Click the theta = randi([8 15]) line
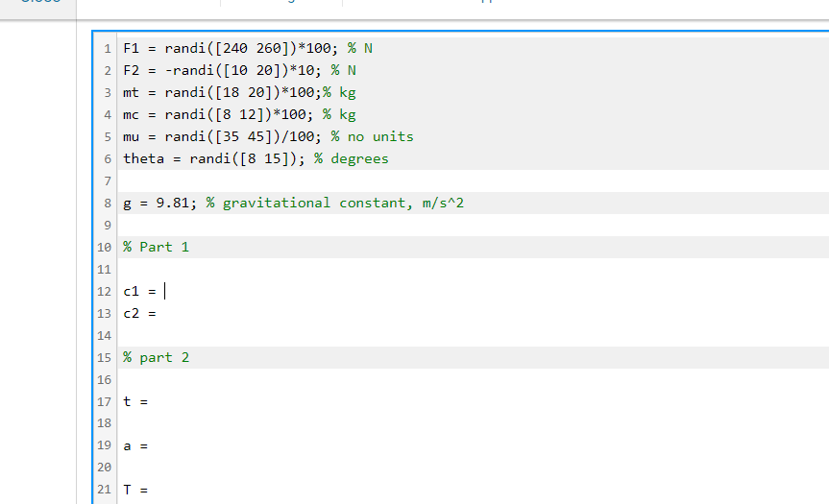The height and width of the screenshot is (504, 829). point(256,159)
